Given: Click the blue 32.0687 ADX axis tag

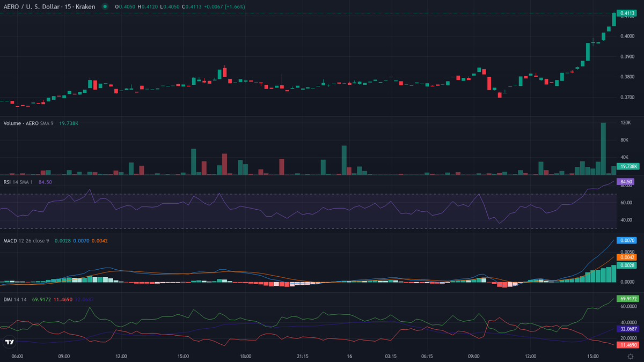Looking at the screenshot, I should point(628,329).
